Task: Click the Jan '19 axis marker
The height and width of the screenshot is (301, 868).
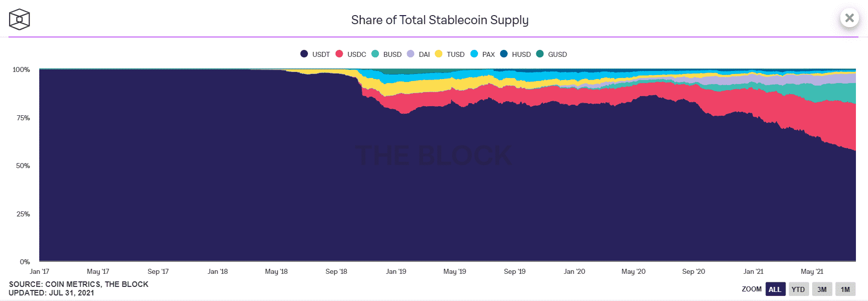Action: (x=396, y=271)
